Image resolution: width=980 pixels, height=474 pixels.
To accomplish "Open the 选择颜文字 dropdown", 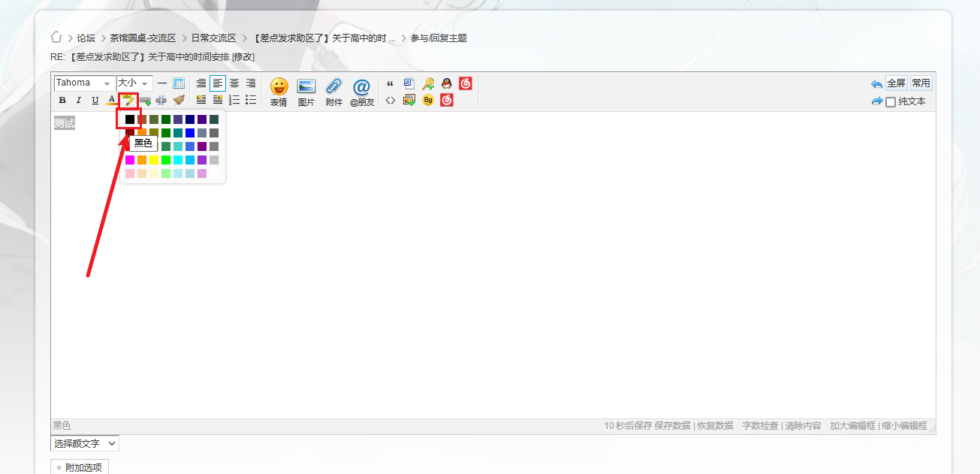I will coord(84,443).
